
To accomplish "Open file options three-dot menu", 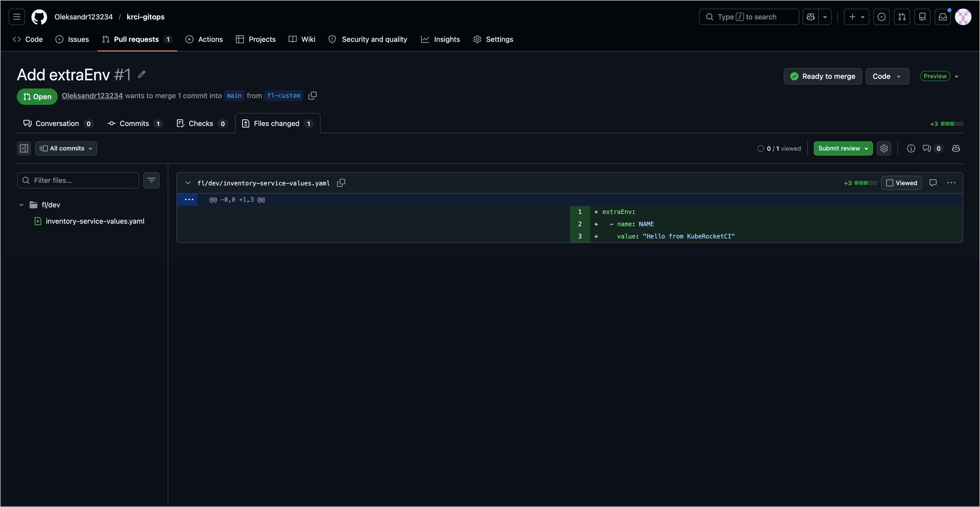I will tap(951, 183).
